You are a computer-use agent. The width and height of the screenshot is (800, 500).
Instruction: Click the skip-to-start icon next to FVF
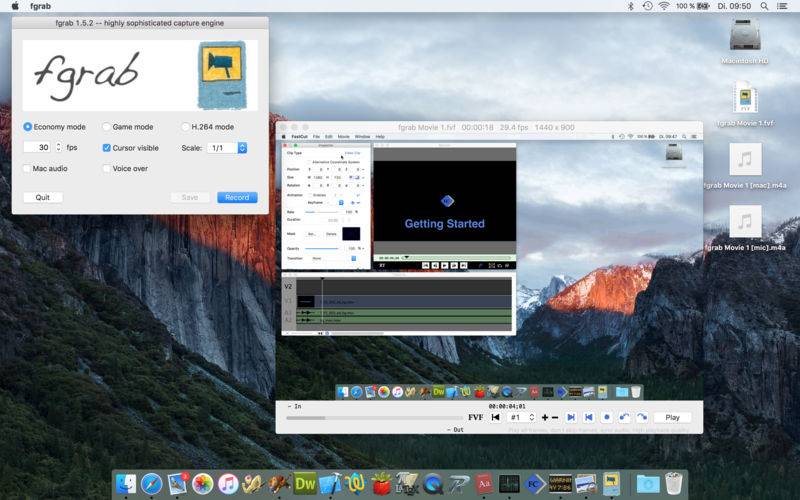click(496, 417)
